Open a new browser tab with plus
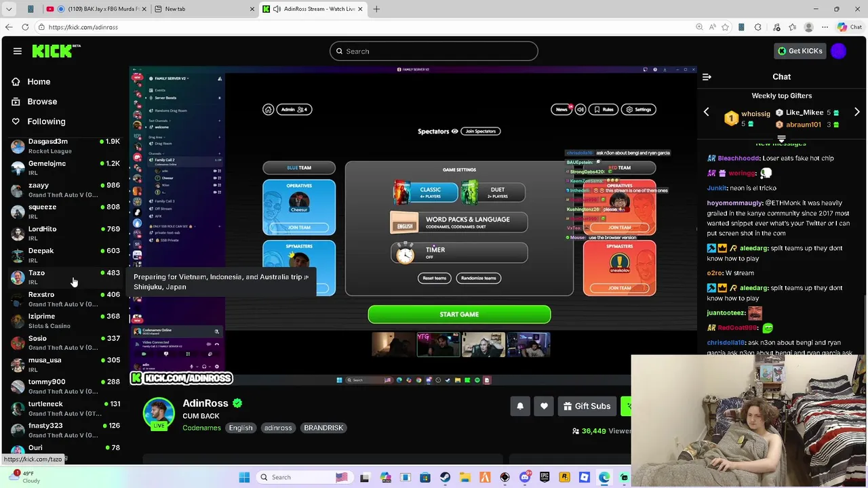868x488 pixels. click(376, 9)
